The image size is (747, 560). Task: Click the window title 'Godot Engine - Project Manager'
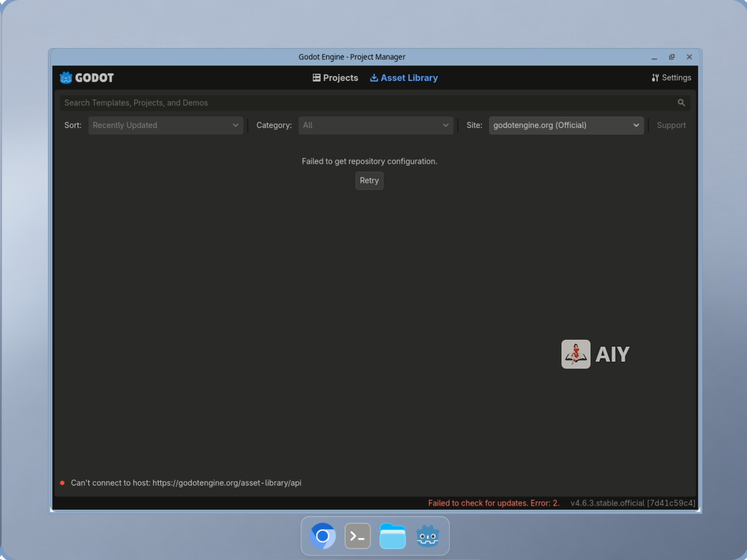coord(352,57)
